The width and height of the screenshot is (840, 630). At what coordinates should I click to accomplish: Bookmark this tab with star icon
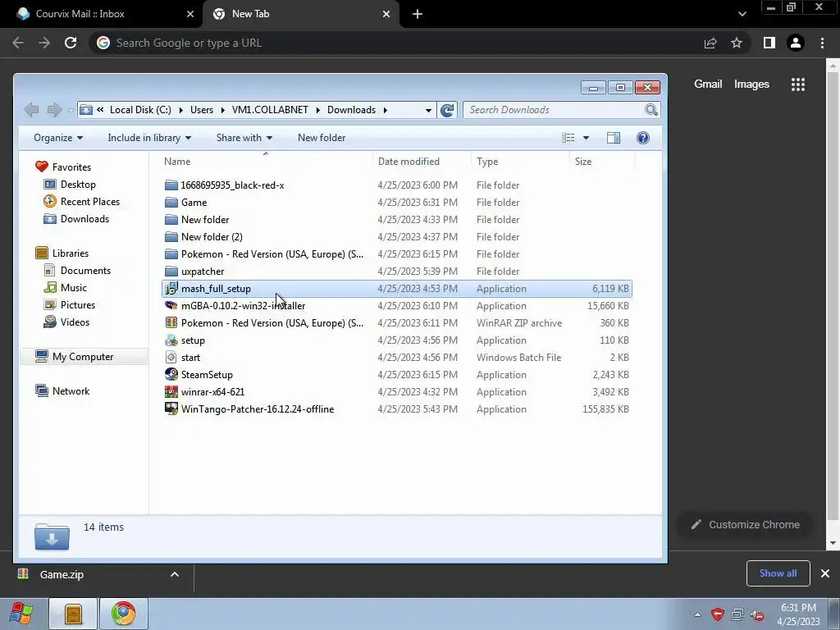737,43
